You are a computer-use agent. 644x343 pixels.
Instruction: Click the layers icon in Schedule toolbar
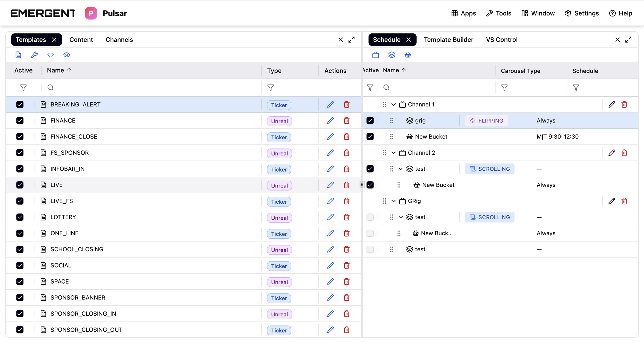[x=392, y=55]
